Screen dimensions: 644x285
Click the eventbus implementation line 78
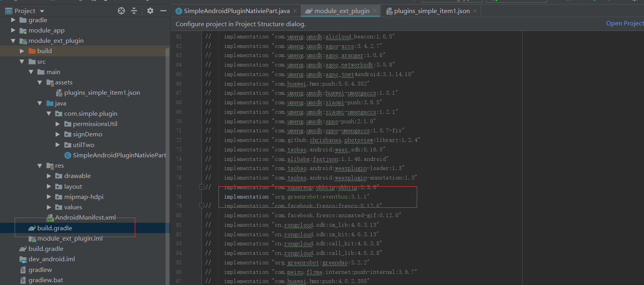click(297, 197)
